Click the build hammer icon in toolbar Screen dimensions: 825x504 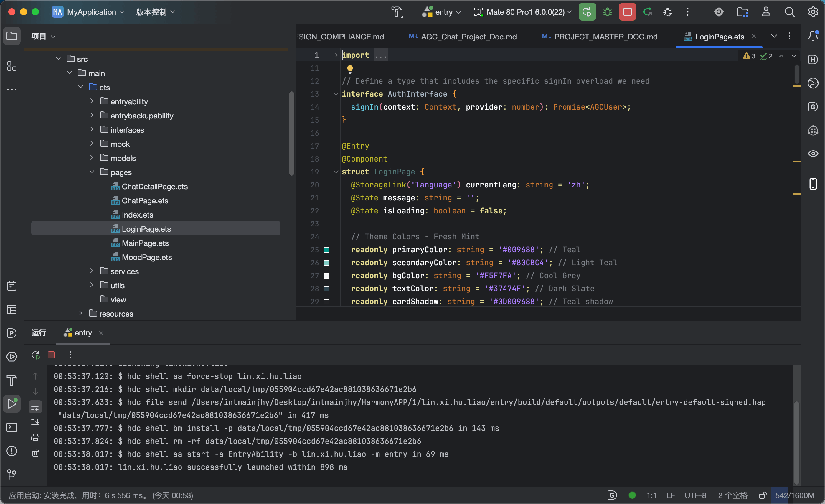tap(397, 12)
